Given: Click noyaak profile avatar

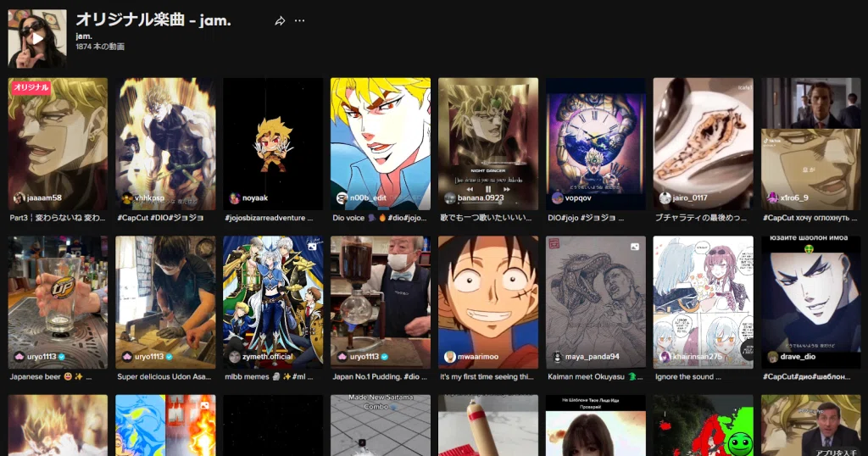Looking at the screenshot, I should coord(234,197).
